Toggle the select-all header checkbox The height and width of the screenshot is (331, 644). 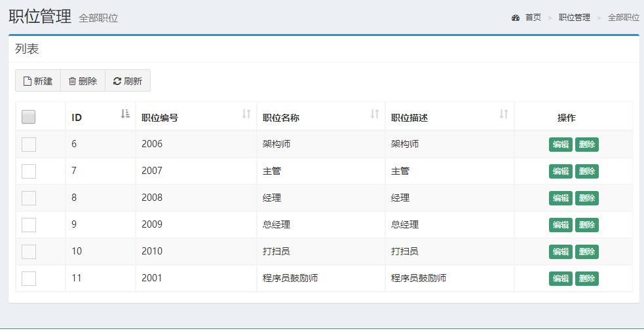pyautogui.click(x=28, y=117)
